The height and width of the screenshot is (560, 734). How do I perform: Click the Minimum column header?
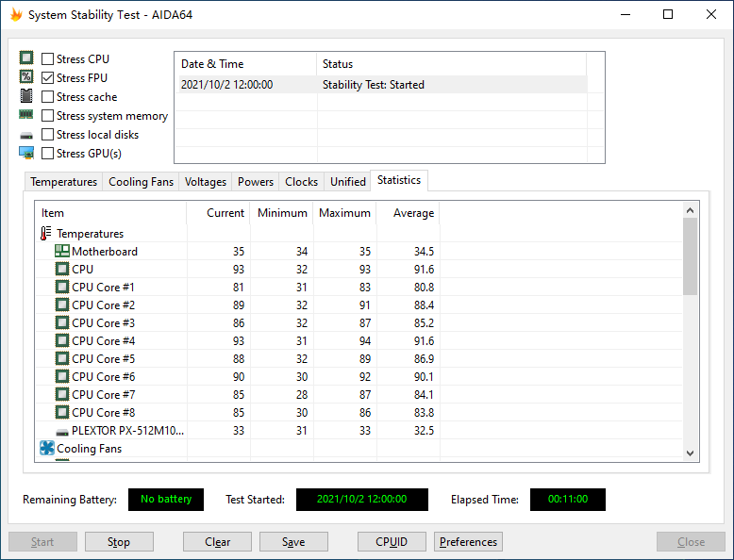point(281,213)
